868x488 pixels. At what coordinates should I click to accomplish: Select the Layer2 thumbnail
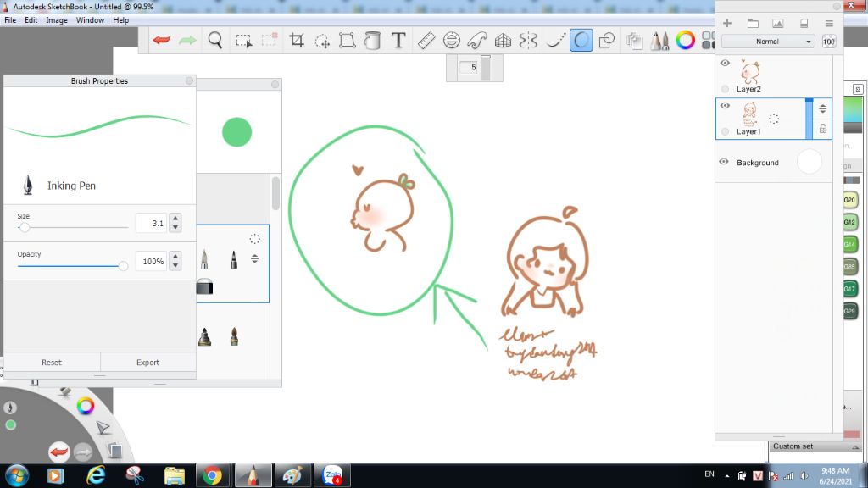coord(750,71)
